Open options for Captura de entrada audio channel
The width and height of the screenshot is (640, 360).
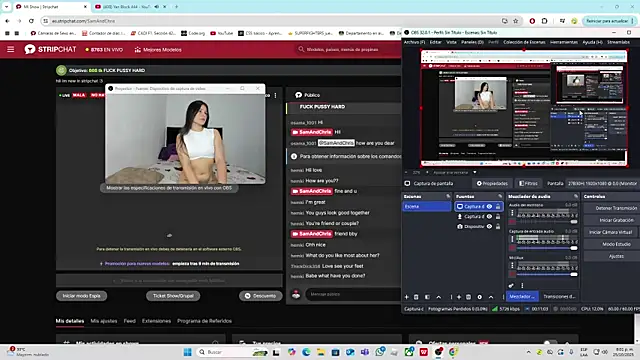click(512, 239)
